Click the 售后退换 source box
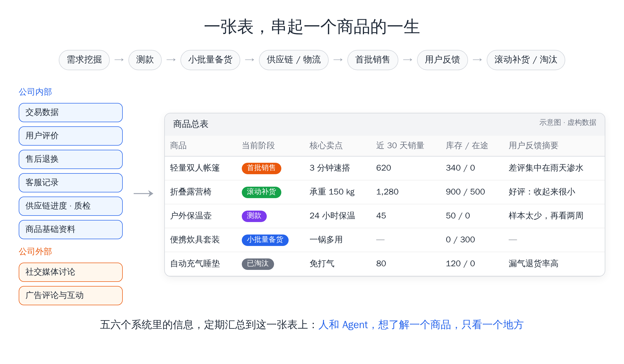 click(71, 159)
